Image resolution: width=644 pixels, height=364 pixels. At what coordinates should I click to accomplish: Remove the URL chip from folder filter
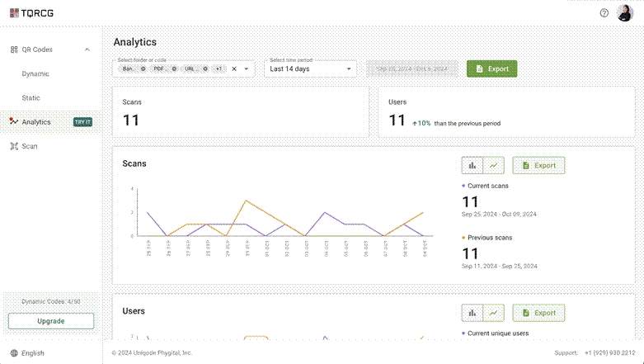pyautogui.click(x=205, y=69)
